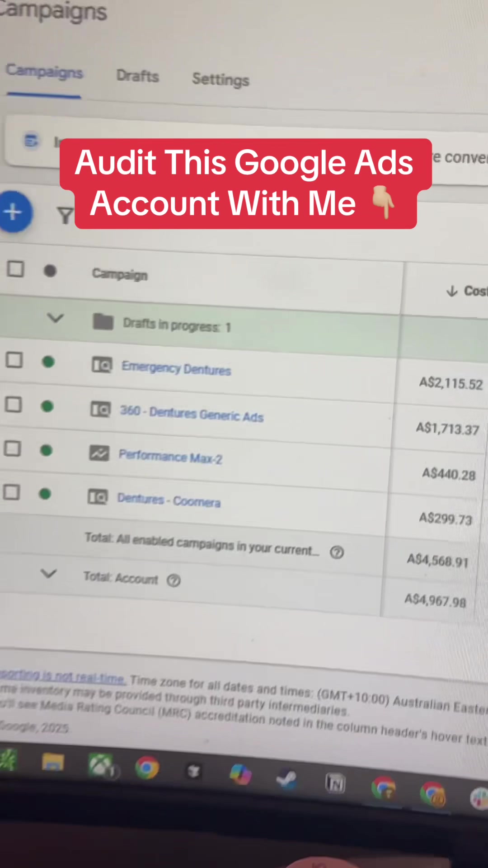
Task: Open the Emergency Dentures campaign link
Action: tap(176, 368)
